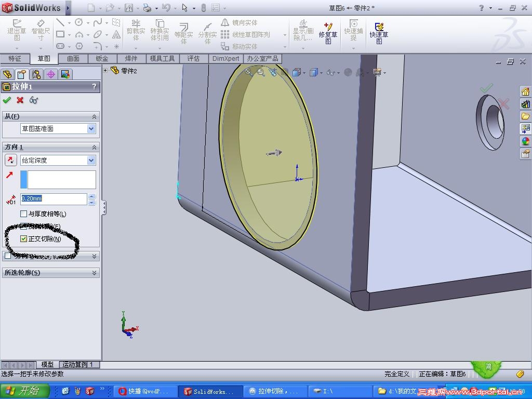The height and width of the screenshot is (399, 532).
Task: Select the straight Slot sketch tool
Action: point(60,46)
